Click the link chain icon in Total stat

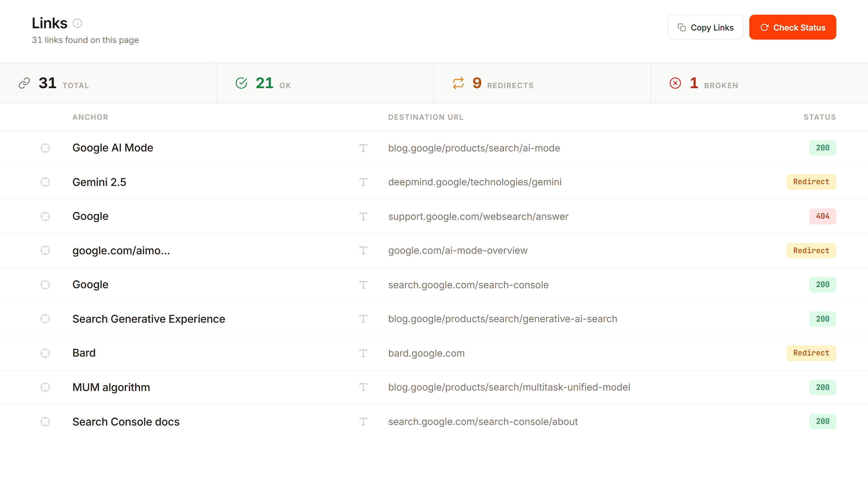point(24,83)
